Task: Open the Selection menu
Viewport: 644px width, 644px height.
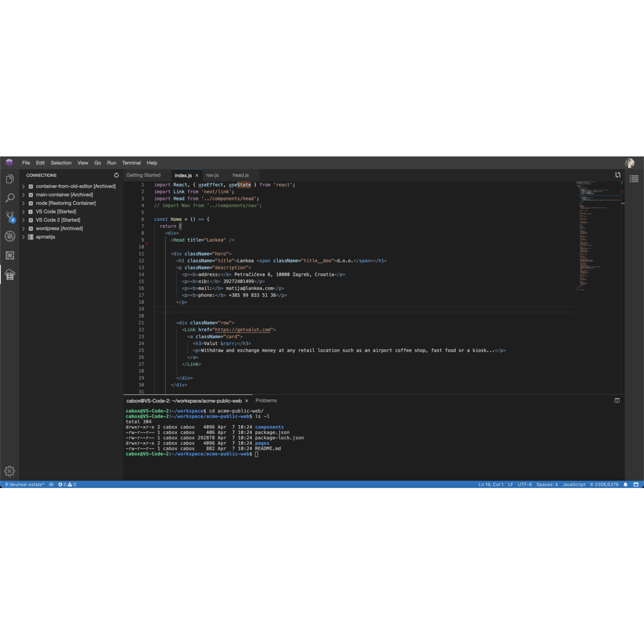Action: (x=61, y=163)
